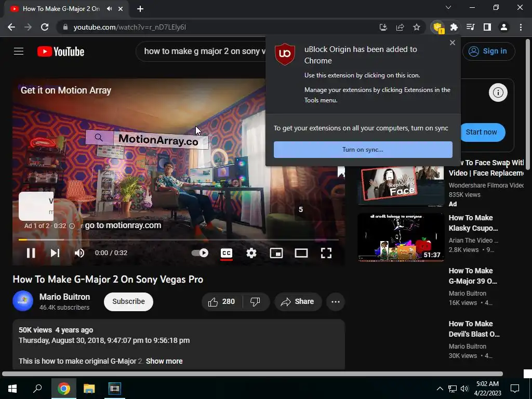Image resolution: width=532 pixels, height=399 pixels.
Task: Click Get it on Motion Array ad title
Action: pyautogui.click(x=66, y=90)
